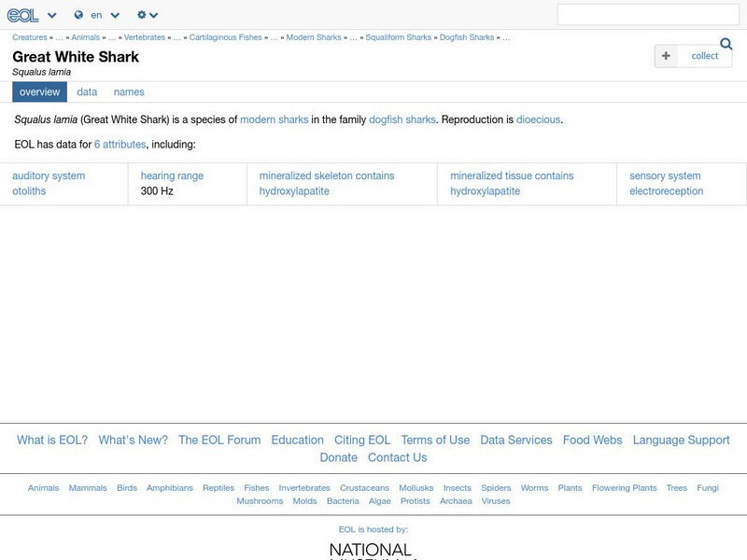The image size is (747, 560).
Task: Open the Animals breadcrumb link
Action: pyautogui.click(x=85, y=37)
